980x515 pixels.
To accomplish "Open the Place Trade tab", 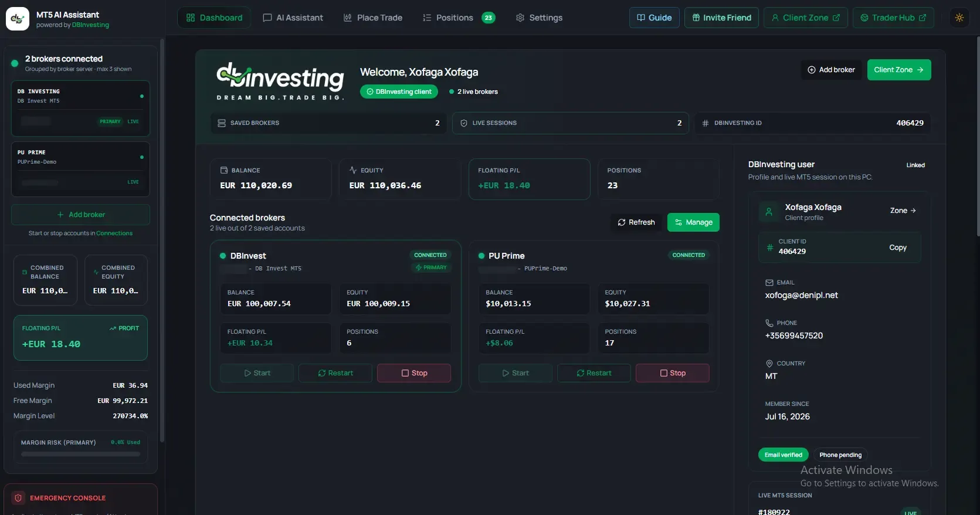I will (373, 18).
